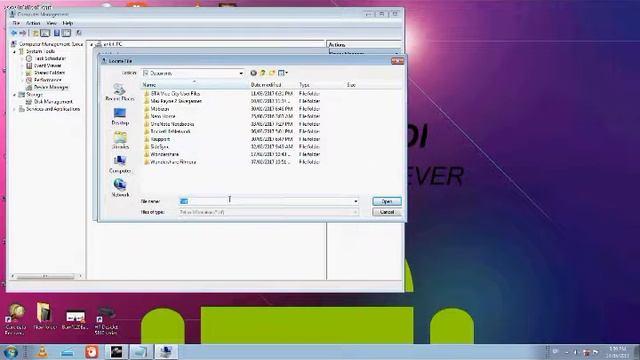Open the Windows Start menu
Screen dimensions: 640x360
pyautogui.click(x=10, y=351)
